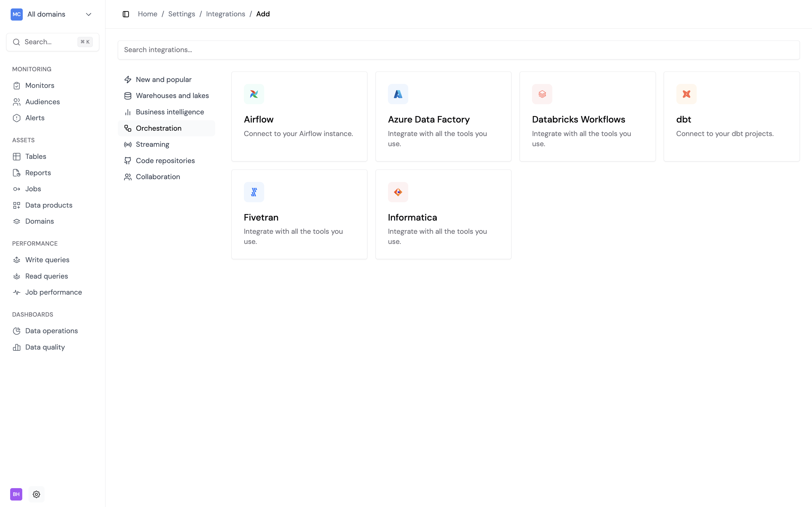Open the Data quality dashboard
This screenshot has width=812, height=507.
click(45, 347)
